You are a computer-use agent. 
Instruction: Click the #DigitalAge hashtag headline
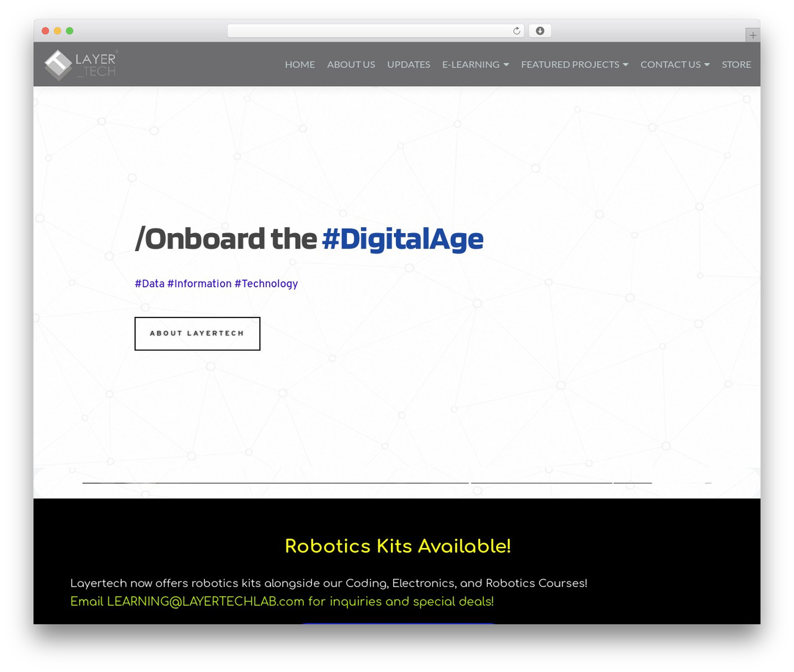[x=403, y=239]
